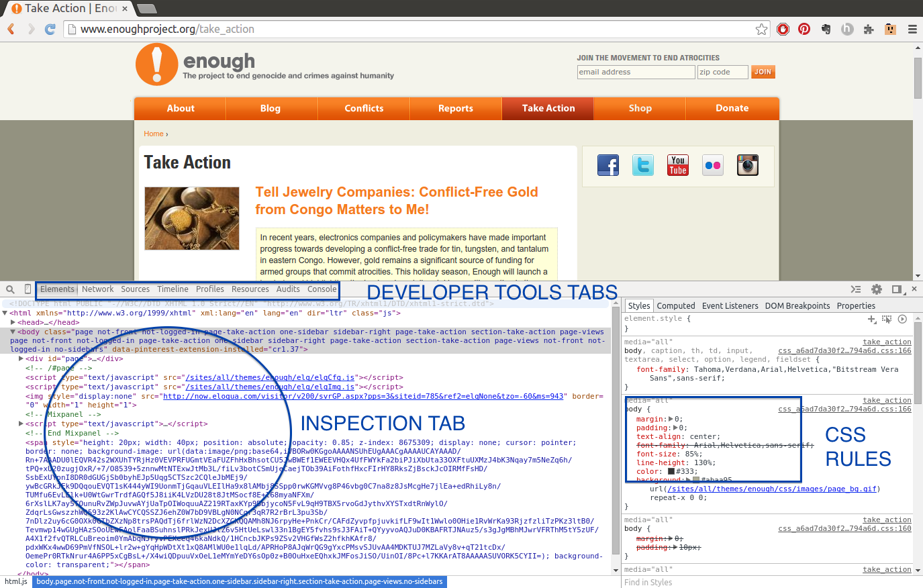Open the Adblock stop-hand extension
Viewport: 923px width, 588px height.
click(x=783, y=29)
